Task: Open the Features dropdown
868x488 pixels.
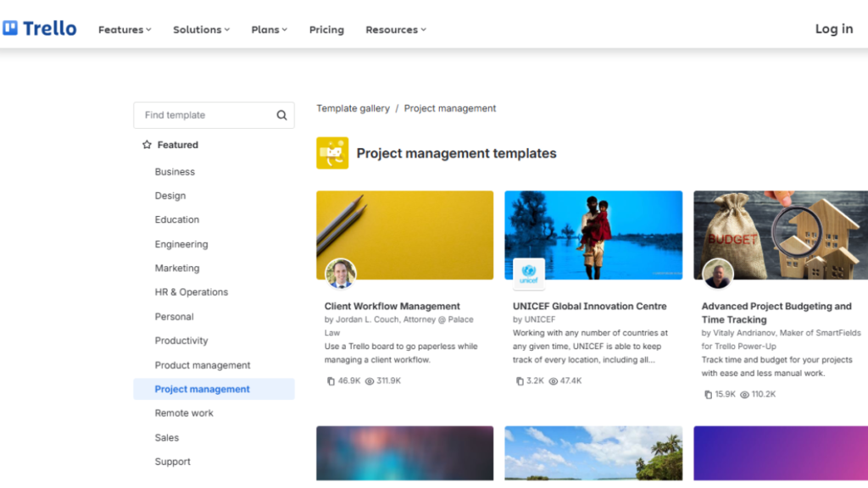Action: point(124,29)
